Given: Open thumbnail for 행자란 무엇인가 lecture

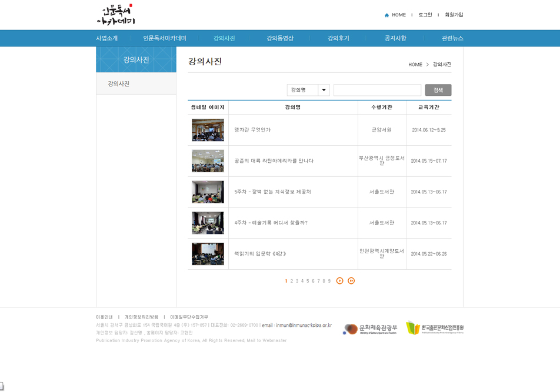Looking at the screenshot, I should [208, 130].
